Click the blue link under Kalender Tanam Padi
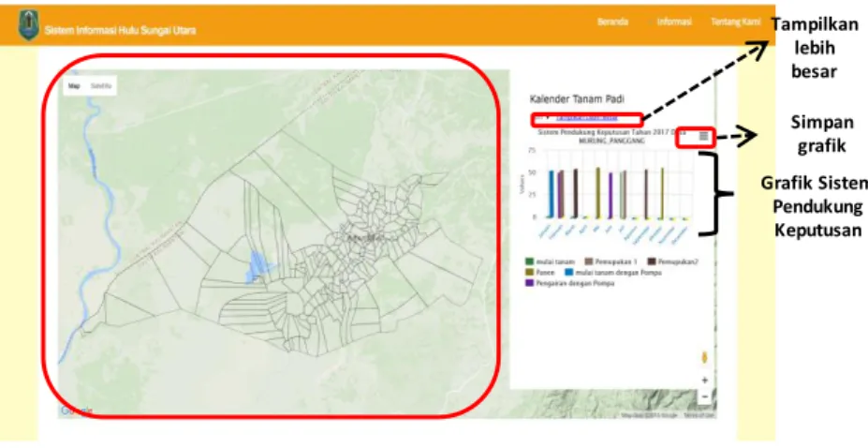Viewport: 868px width, 448px height. 586,117
